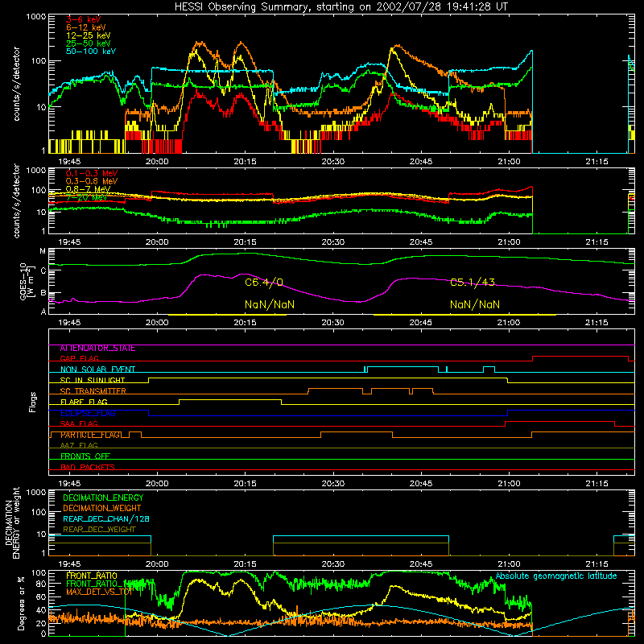Click the DECIMATION_WEIGHT legend label
The image size is (644, 644).
click(102, 509)
